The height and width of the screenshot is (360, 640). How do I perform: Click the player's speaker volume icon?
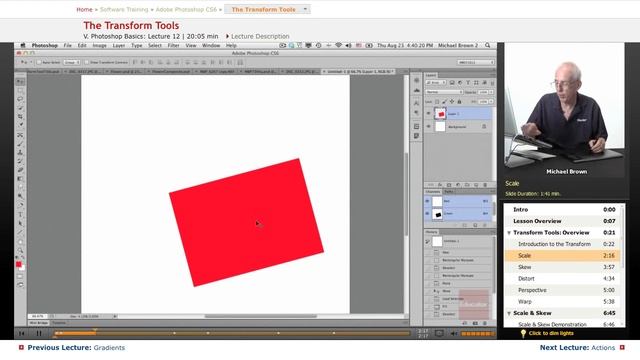[x=454, y=333]
